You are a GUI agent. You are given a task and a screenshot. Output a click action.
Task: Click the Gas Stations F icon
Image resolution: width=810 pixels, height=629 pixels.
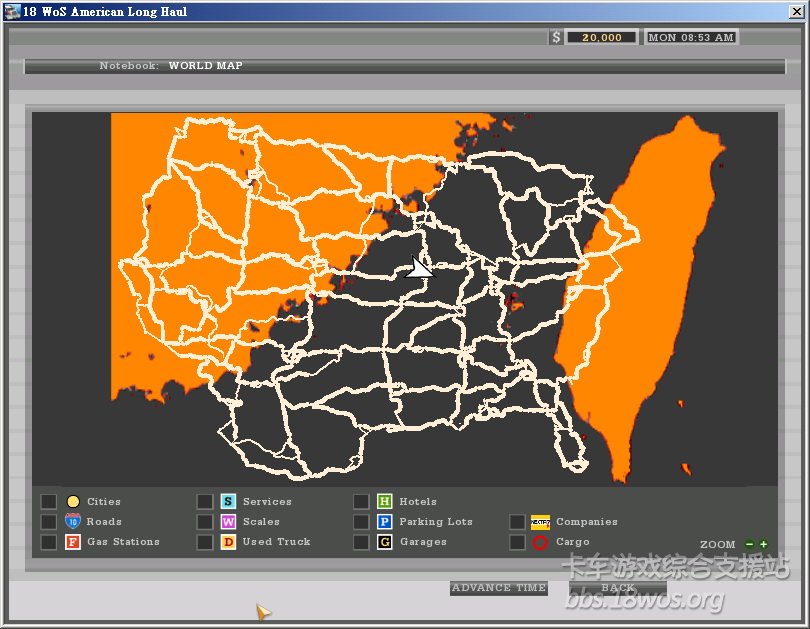[x=73, y=542]
